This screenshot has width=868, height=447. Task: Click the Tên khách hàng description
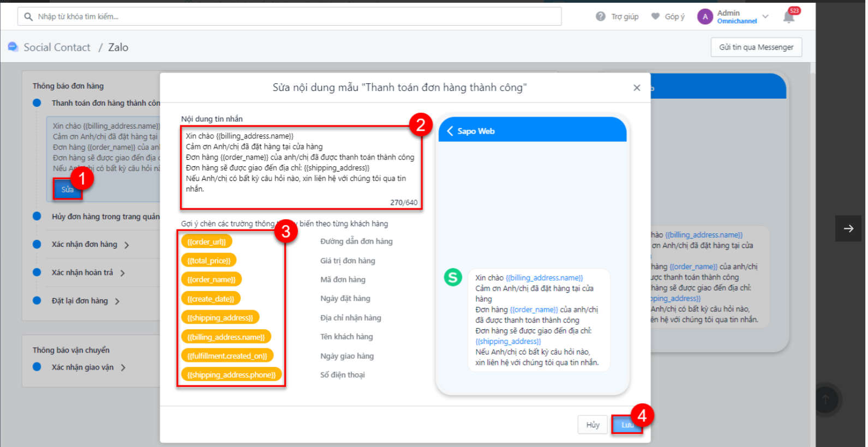[346, 337]
